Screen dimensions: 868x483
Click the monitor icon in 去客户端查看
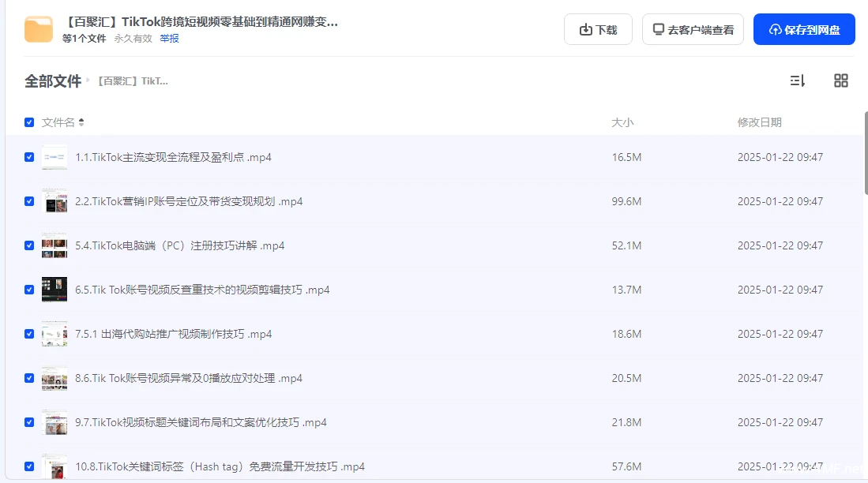coord(659,28)
